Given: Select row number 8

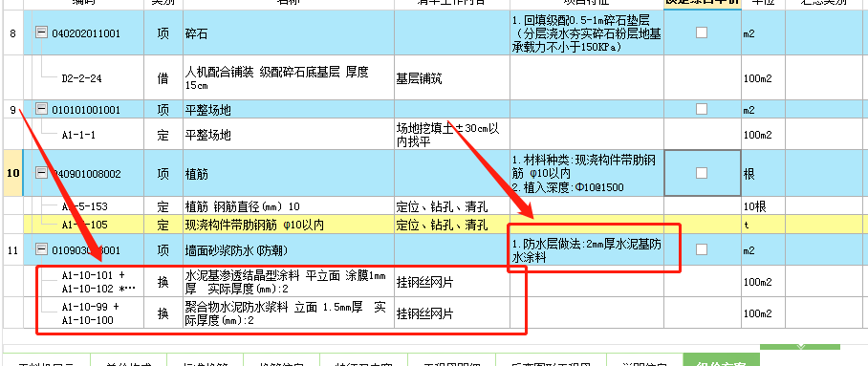Looking at the screenshot, I should (x=12, y=33).
